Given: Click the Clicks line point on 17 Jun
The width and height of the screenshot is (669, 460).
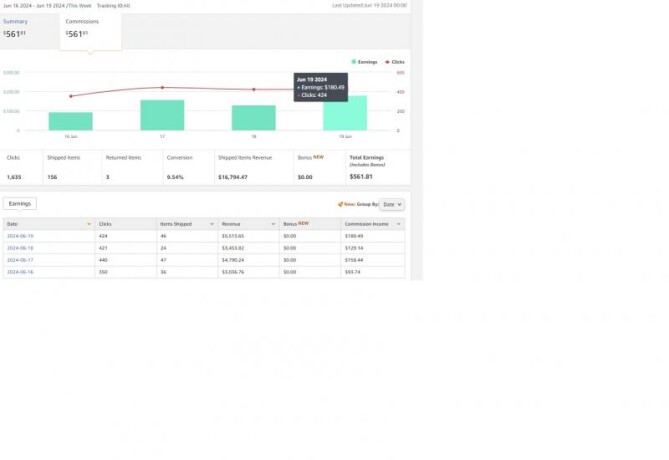Looking at the screenshot, I should 162,87.
